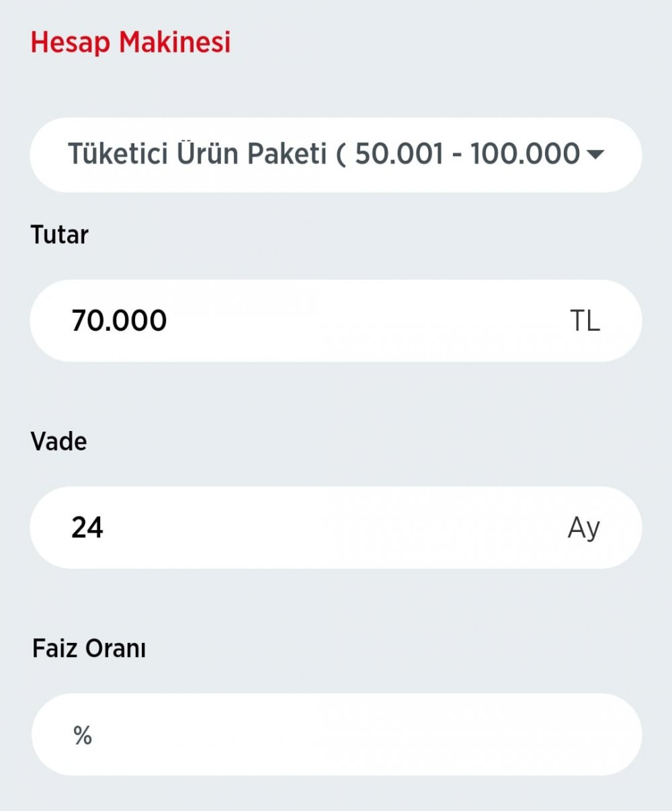672x811 pixels.
Task: Focus the empty Faiz Oranı field
Action: (335, 734)
